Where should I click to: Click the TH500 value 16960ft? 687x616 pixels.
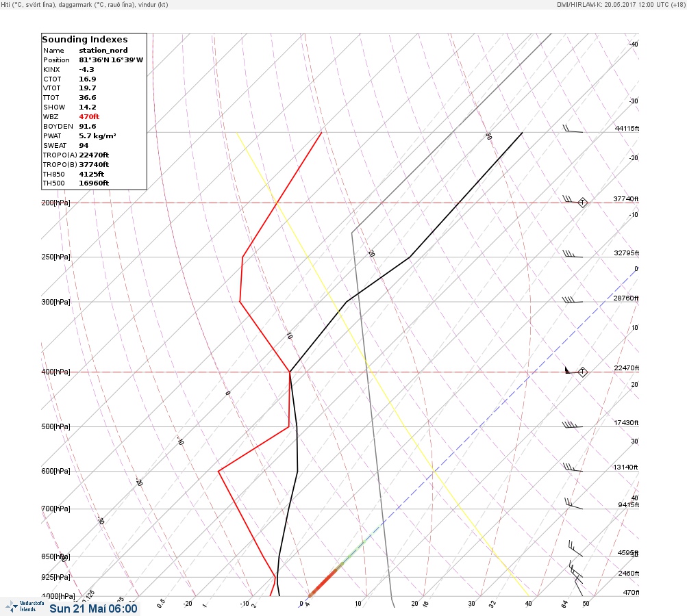[x=94, y=183]
